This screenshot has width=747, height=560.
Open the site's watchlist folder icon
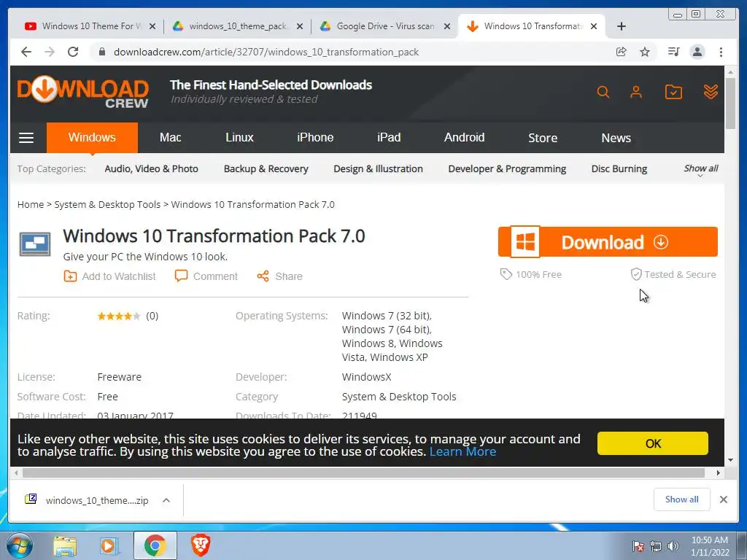point(673,91)
